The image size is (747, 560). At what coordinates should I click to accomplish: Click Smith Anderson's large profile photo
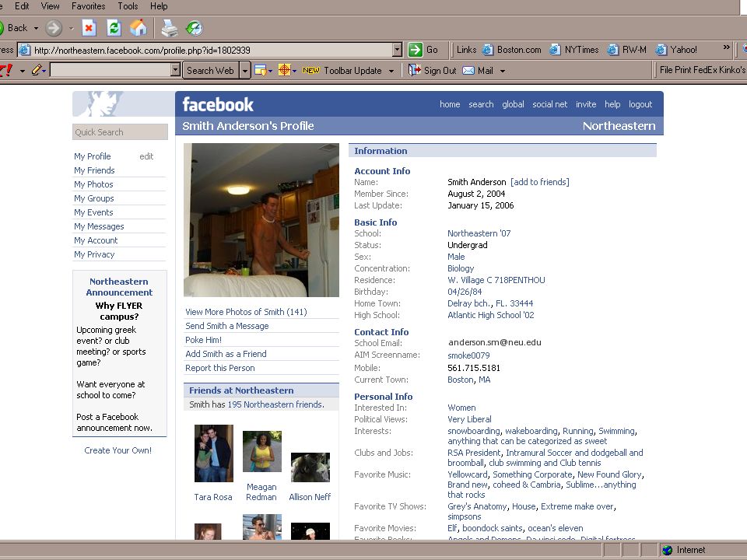coord(261,220)
